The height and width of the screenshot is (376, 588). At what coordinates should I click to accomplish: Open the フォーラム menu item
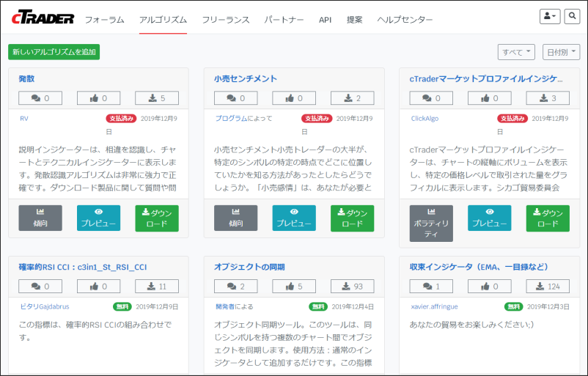[x=104, y=20]
